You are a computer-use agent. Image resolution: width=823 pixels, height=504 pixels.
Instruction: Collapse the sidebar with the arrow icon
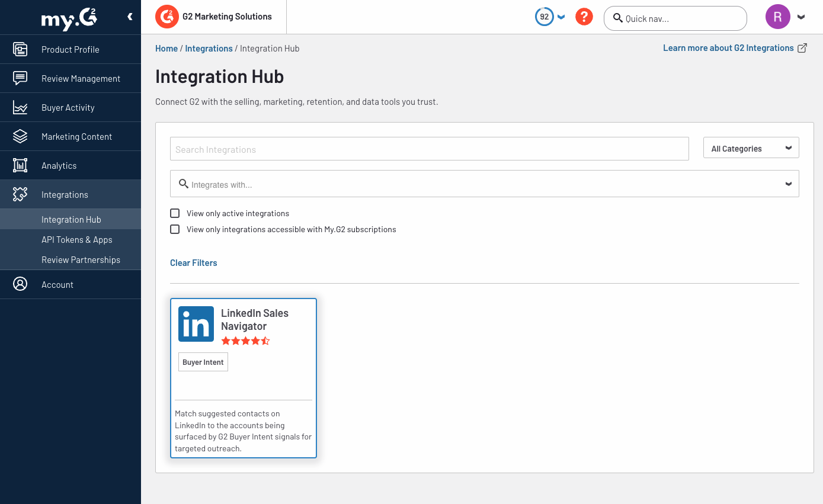point(130,17)
